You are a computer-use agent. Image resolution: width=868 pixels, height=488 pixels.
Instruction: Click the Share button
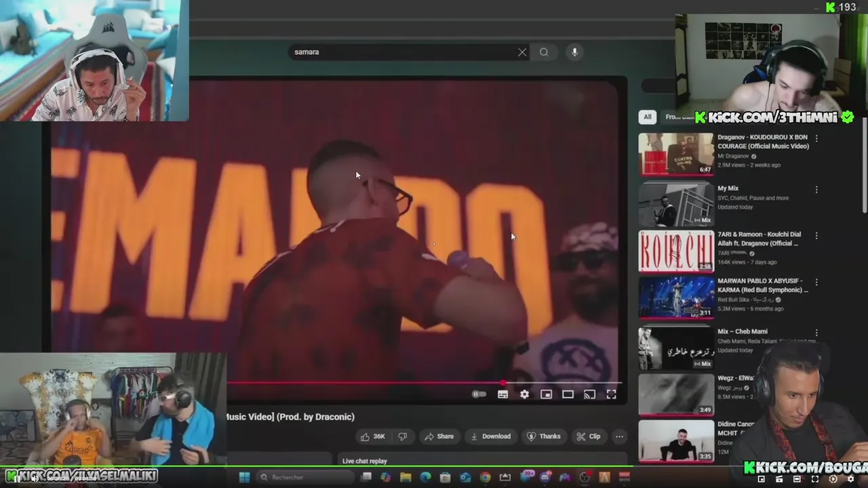[x=439, y=436]
